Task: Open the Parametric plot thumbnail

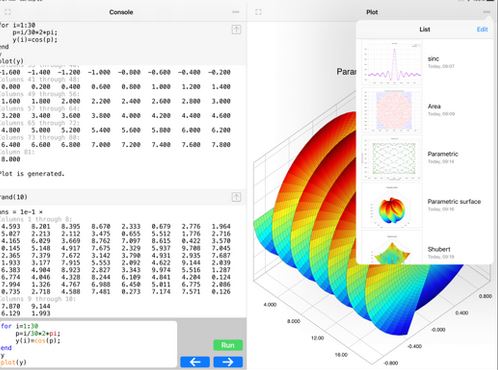Action: (392, 158)
